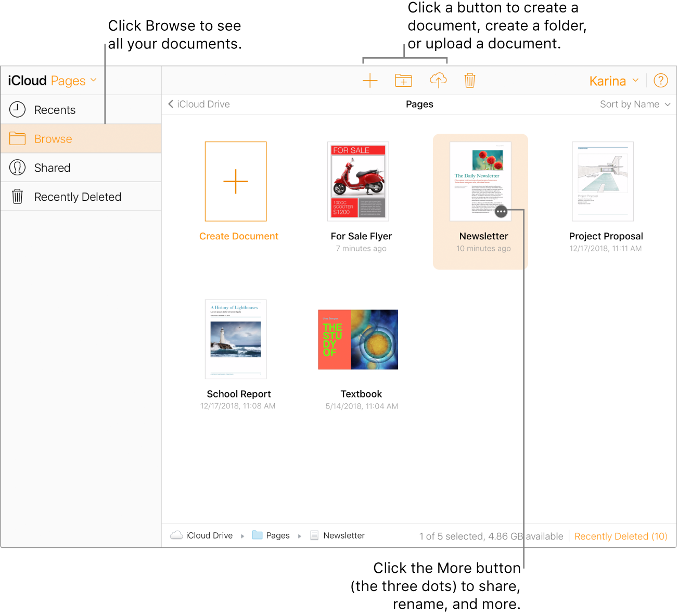
Task: Open the Karina account menu
Action: point(614,81)
